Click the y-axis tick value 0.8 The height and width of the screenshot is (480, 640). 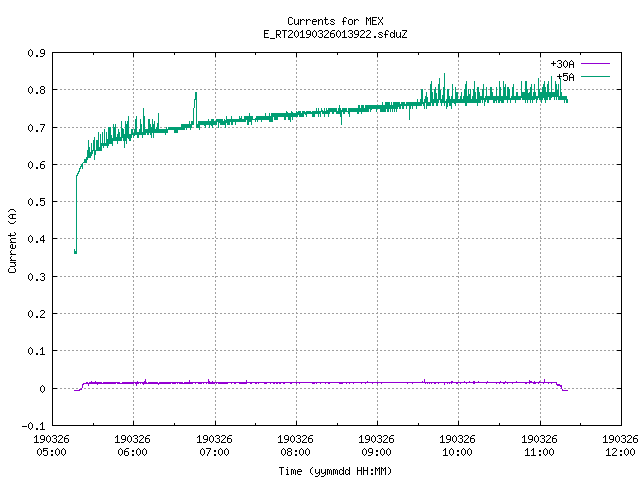(36, 90)
